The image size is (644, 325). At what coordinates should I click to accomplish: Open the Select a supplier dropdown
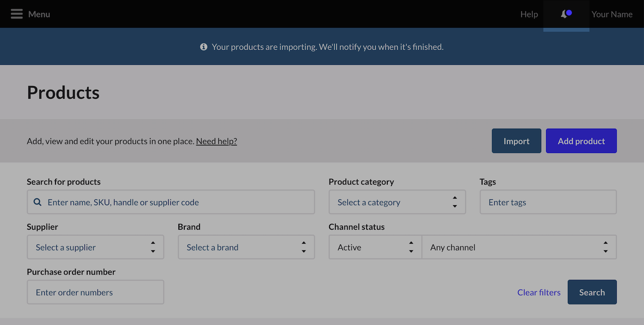click(95, 247)
